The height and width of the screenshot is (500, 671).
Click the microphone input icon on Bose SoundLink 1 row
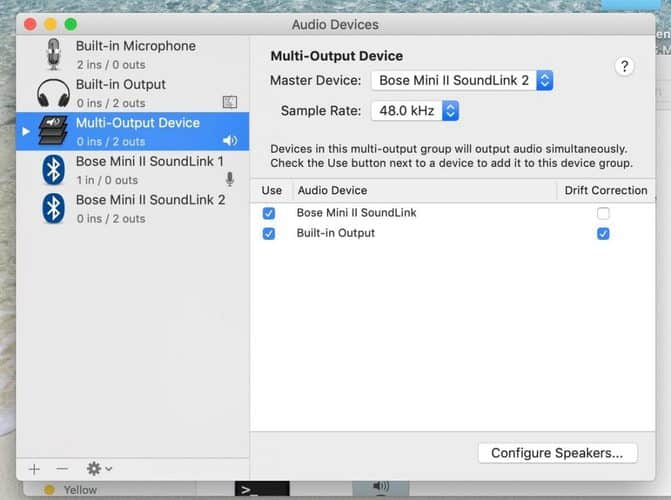(x=230, y=179)
